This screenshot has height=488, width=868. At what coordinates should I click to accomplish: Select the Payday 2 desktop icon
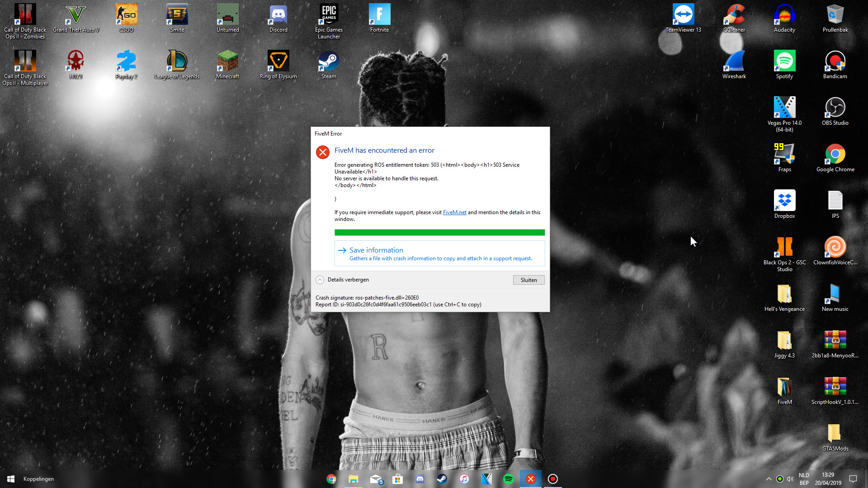pos(127,65)
